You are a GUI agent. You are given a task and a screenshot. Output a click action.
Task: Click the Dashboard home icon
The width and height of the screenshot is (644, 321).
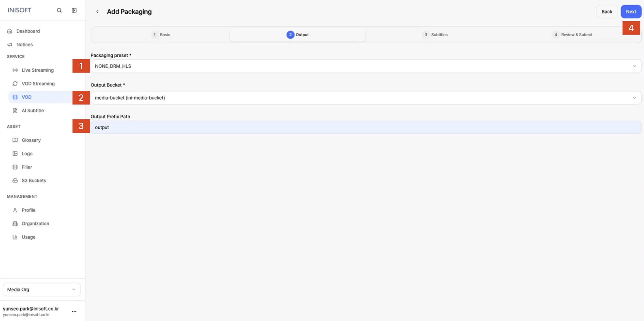click(10, 31)
